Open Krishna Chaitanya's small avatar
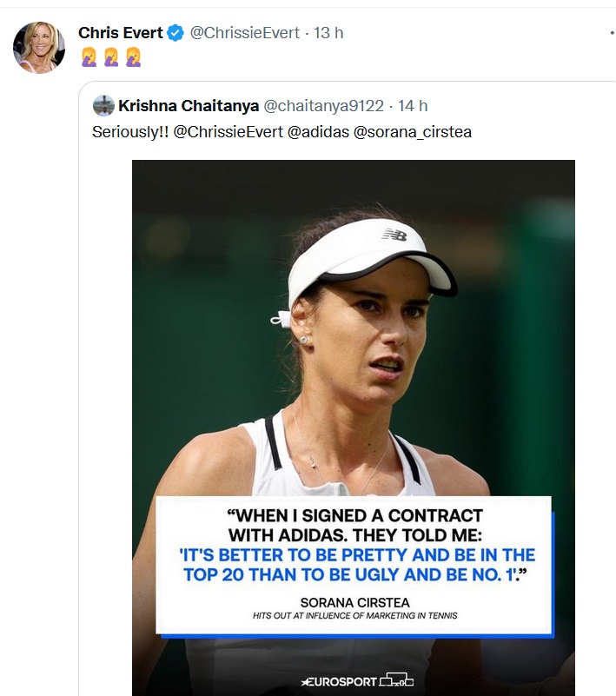The width and height of the screenshot is (616, 696). click(103, 106)
